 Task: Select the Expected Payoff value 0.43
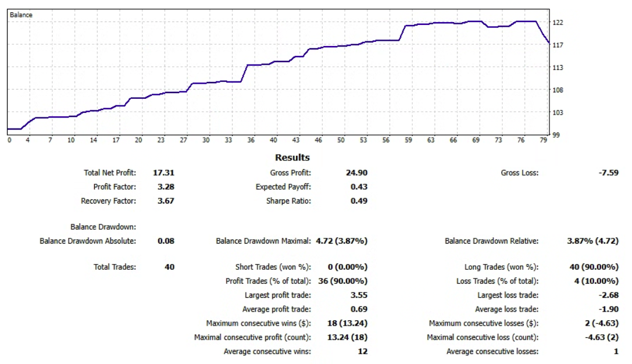coord(358,187)
